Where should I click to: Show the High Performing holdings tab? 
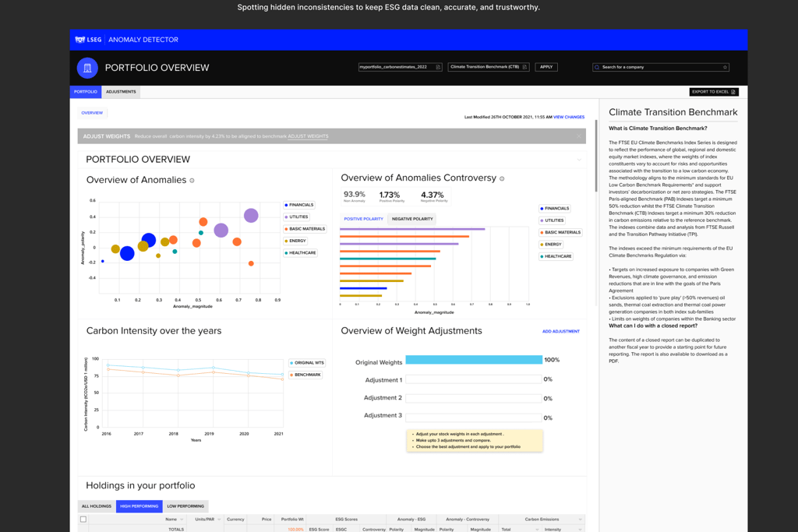(139, 506)
